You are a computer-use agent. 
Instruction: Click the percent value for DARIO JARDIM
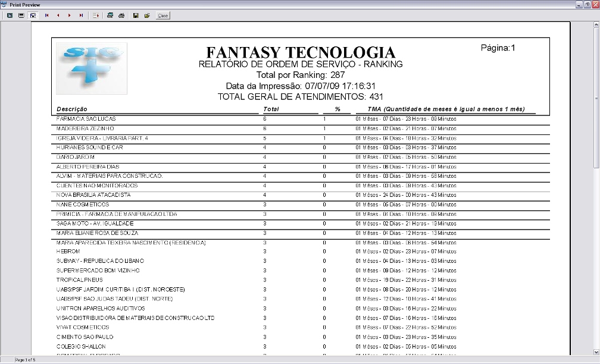click(324, 157)
